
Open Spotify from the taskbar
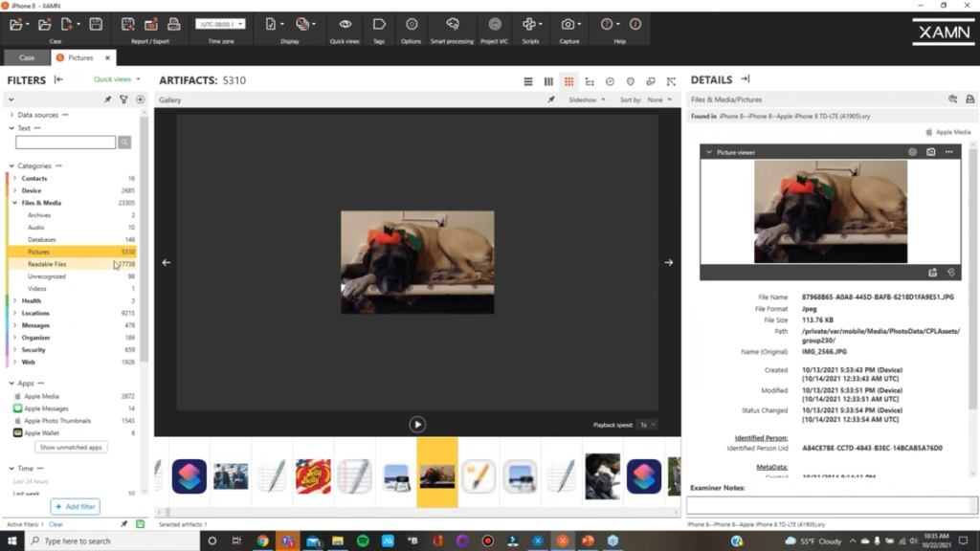(363, 541)
